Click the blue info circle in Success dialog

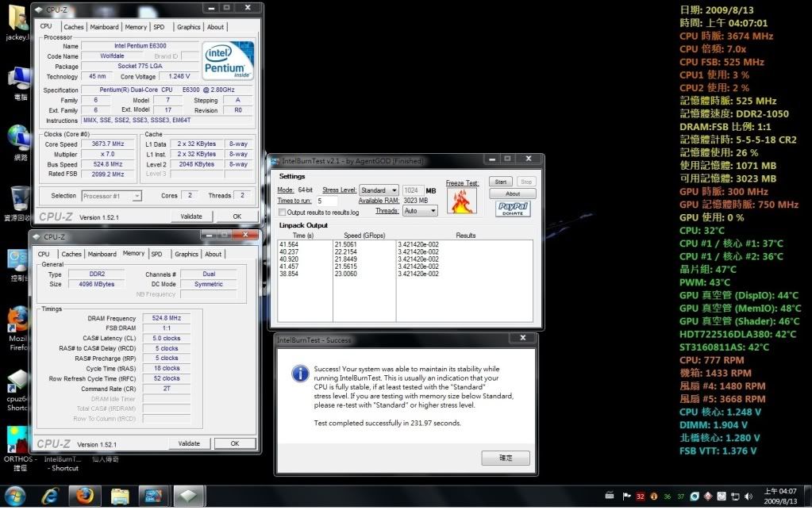coord(300,373)
